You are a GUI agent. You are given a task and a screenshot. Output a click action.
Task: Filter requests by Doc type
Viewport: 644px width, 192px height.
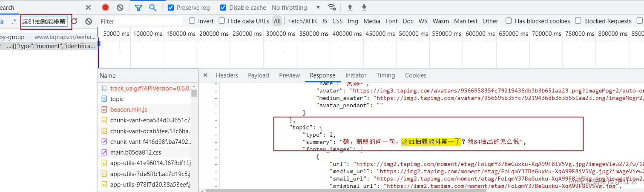tap(408, 21)
